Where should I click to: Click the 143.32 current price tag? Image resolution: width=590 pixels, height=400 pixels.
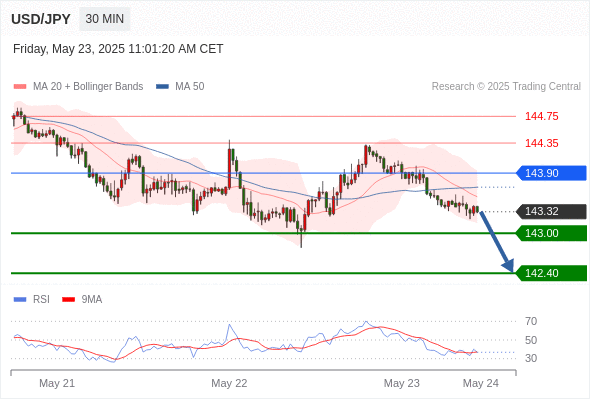[551, 211]
